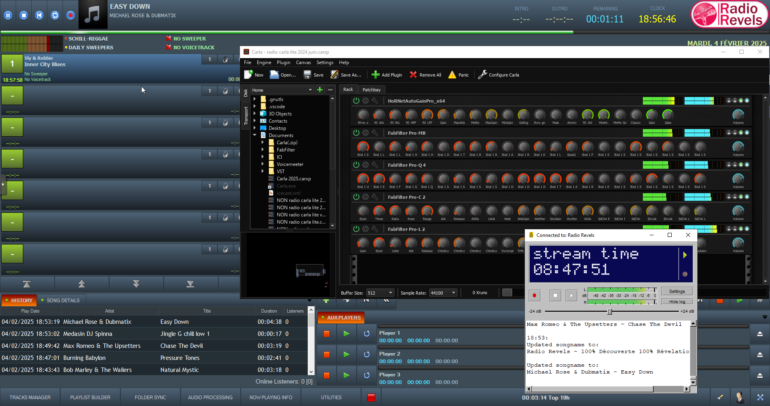Collapse the Documents folder
The width and height of the screenshot is (770, 406).
tap(254, 135)
